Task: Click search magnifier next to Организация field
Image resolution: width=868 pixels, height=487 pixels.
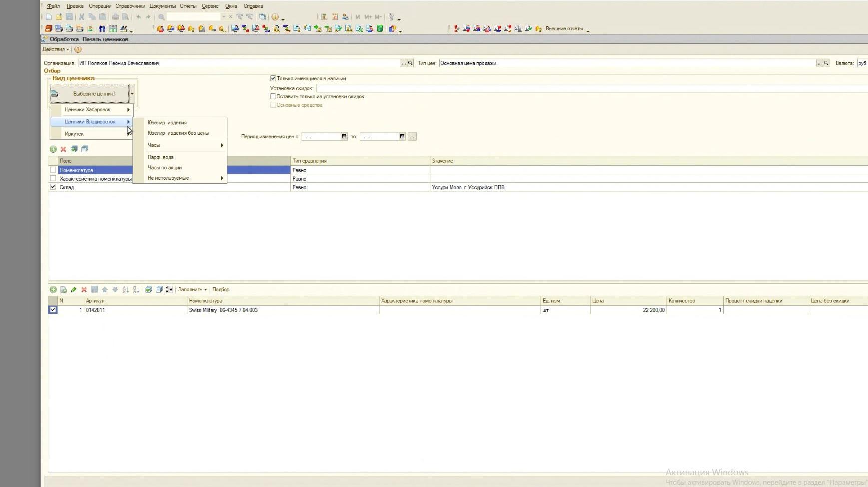Action: click(x=410, y=63)
